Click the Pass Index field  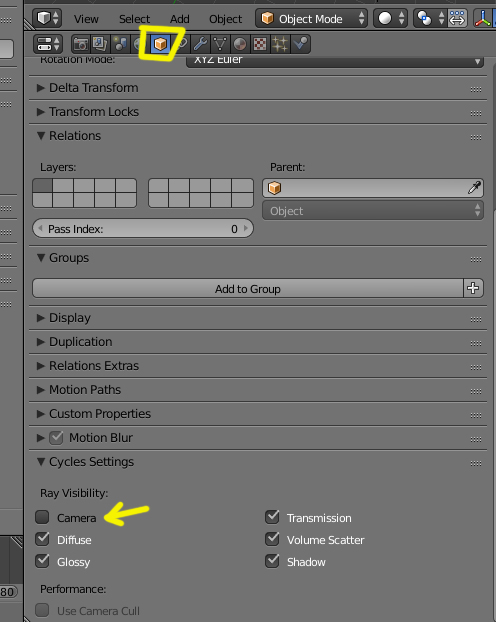[143, 229]
